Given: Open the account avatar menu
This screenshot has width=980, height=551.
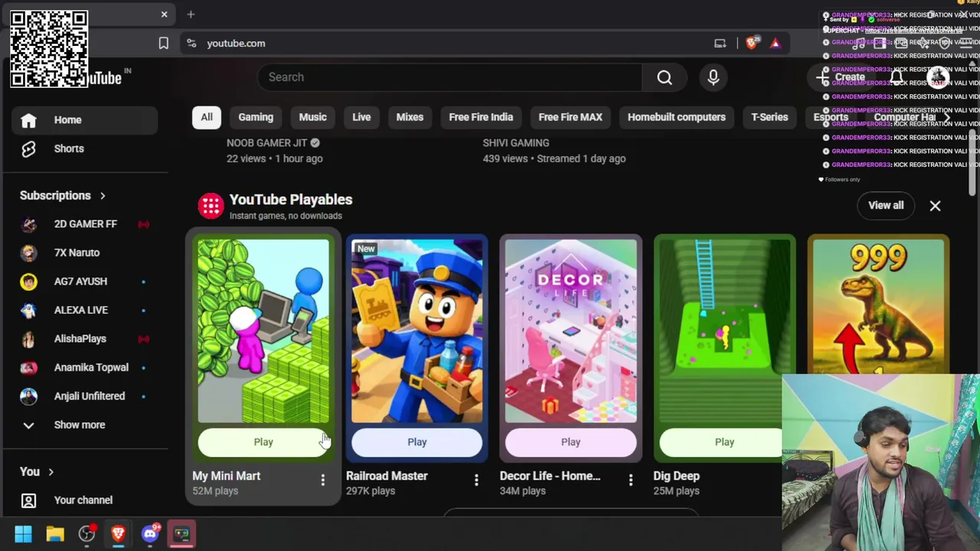Looking at the screenshot, I should tap(938, 77).
